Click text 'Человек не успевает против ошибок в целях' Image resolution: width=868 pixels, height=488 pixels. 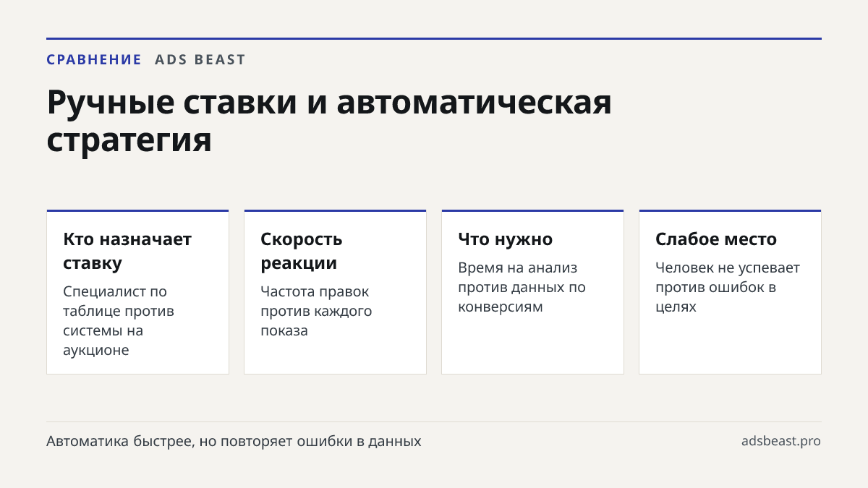pyautogui.click(x=728, y=287)
